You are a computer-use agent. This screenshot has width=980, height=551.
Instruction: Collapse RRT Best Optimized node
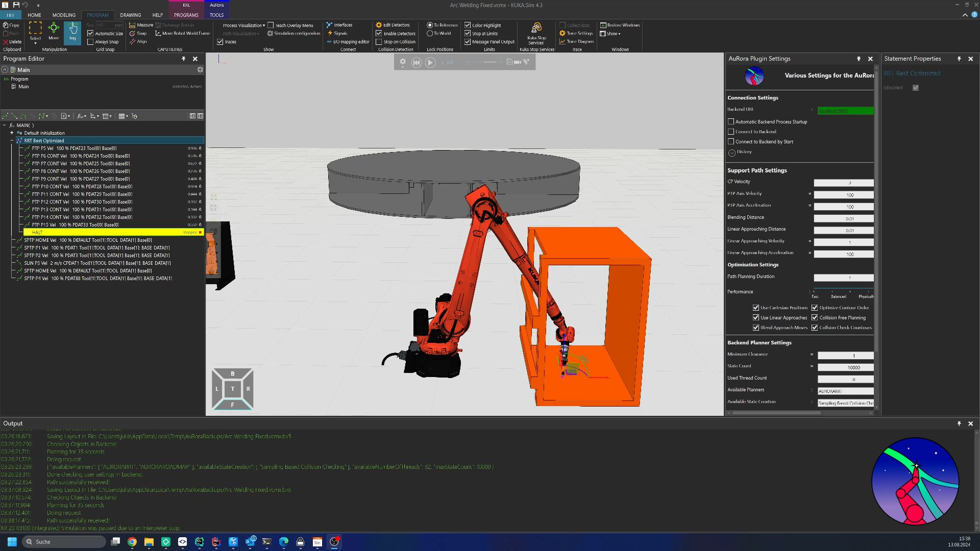(12, 141)
